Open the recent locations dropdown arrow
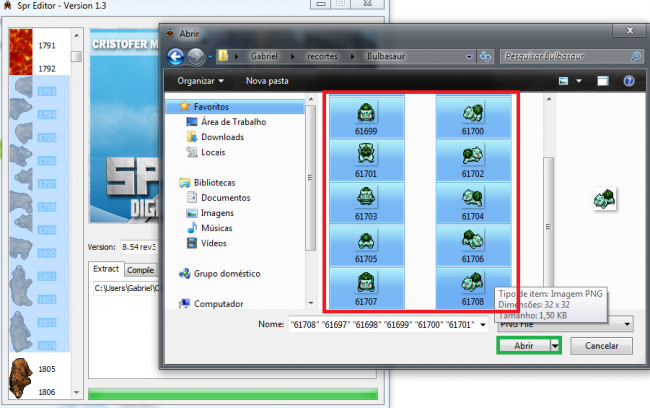 [210, 56]
